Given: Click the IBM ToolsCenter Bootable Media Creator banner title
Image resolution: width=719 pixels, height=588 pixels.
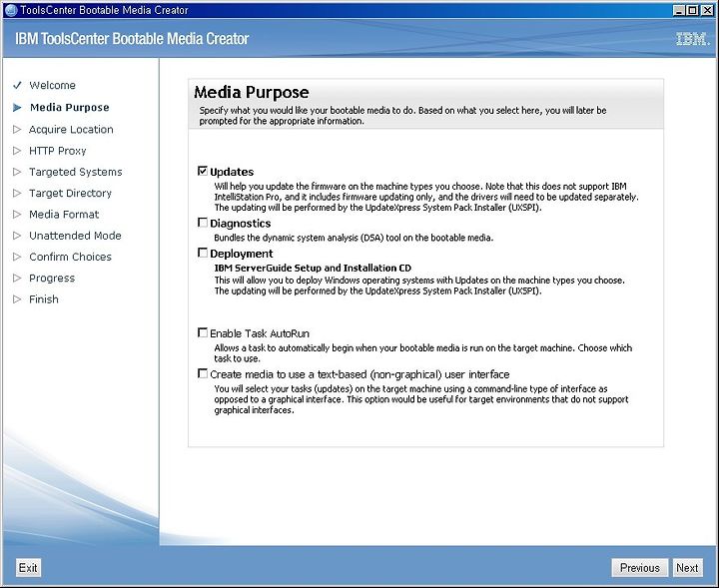Looking at the screenshot, I should coord(132,39).
